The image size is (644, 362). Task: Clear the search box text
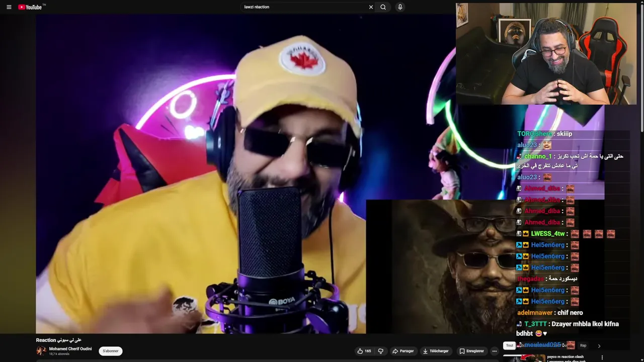371,7
